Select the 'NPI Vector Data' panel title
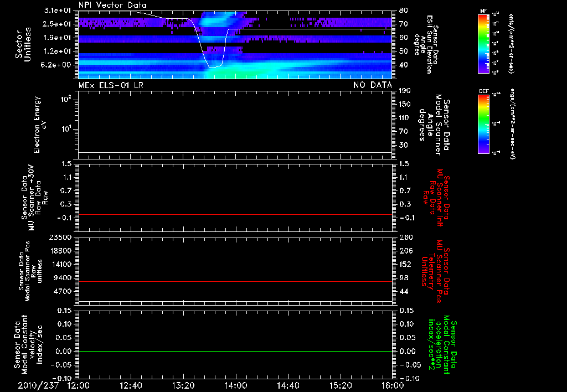Image resolution: width=567 pixels, height=392 pixels. [112, 5]
